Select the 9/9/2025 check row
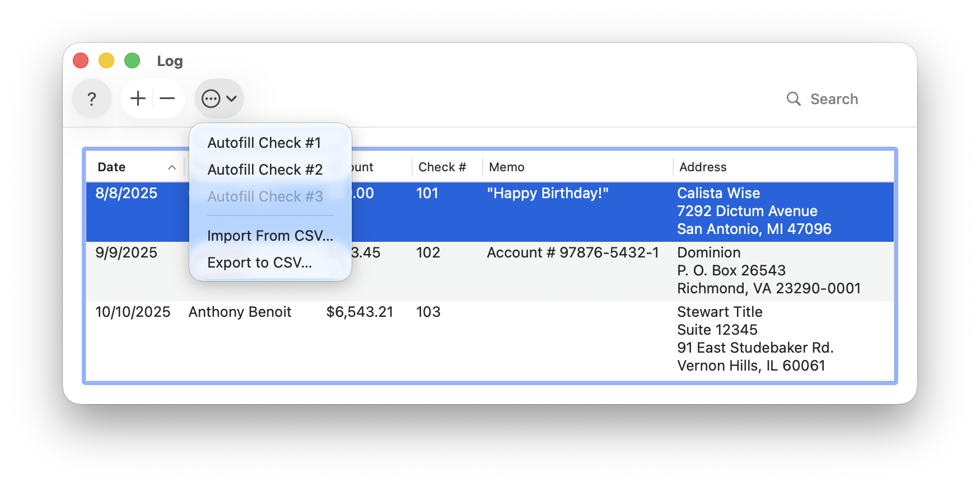This screenshot has width=980, height=487. 127,253
